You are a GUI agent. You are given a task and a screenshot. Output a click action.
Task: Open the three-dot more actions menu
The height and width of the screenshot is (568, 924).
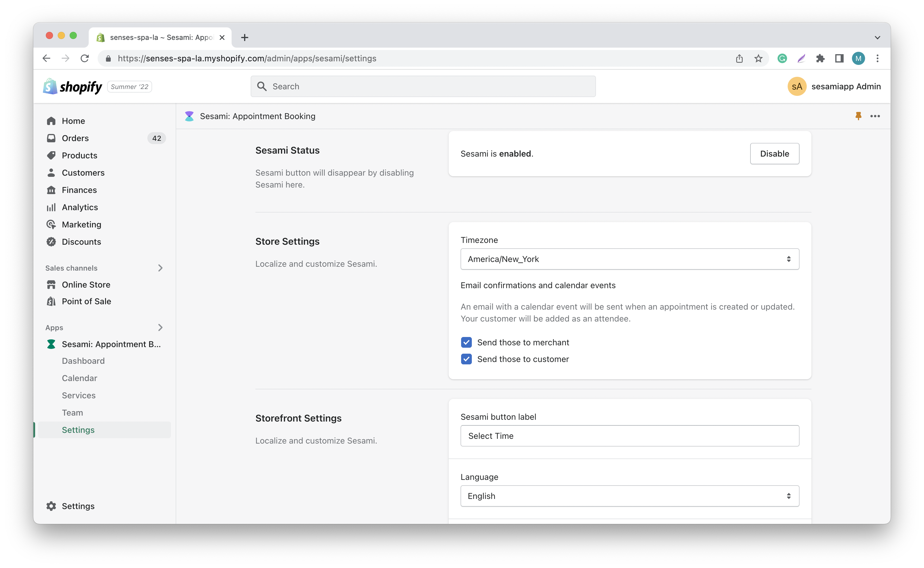click(x=875, y=116)
